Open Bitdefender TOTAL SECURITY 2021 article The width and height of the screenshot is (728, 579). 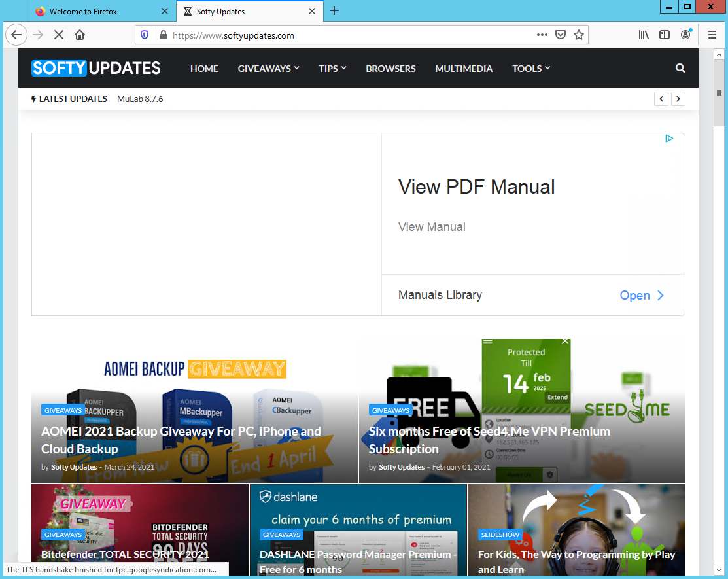(x=125, y=554)
